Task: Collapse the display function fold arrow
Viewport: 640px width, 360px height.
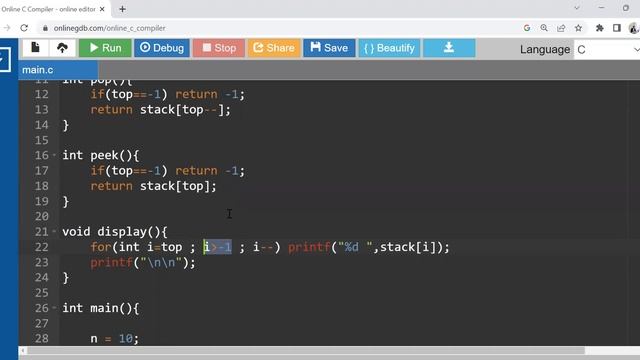Action: pyautogui.click(x=54, y=231)
